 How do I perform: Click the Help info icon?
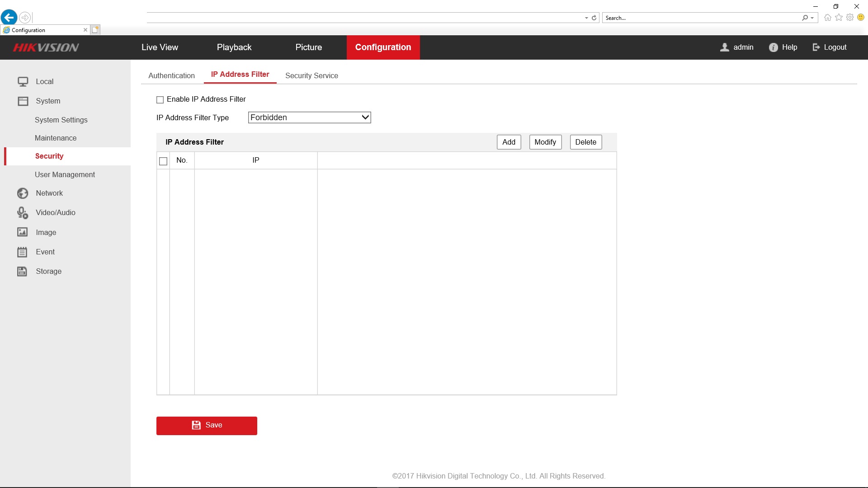(773, 47)
